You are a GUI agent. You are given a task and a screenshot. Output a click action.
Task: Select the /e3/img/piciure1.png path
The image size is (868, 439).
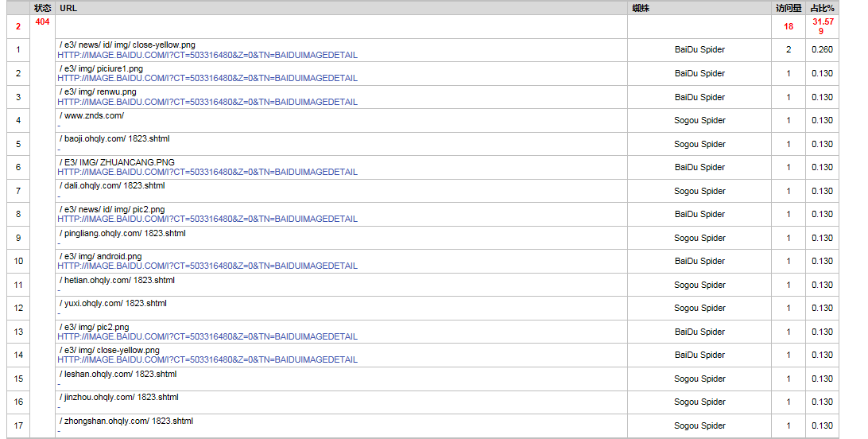pos(101,68)
